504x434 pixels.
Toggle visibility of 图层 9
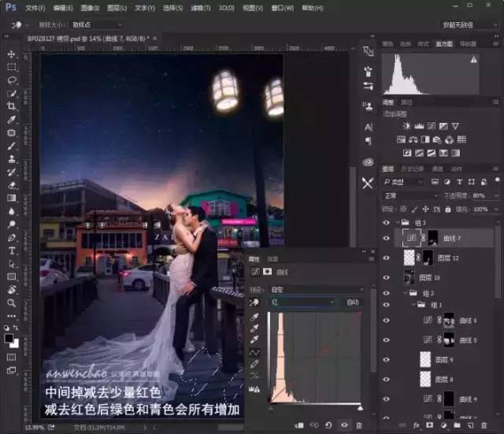tap(387, 359)
